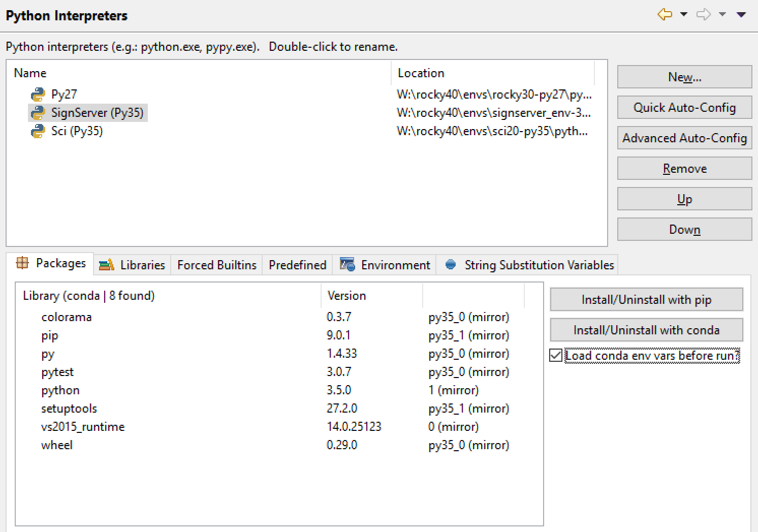Viewport: 758px width, 532px height.
Task: Select the Sci (Py35) interpreter name
Action: [x=77, y=131]
